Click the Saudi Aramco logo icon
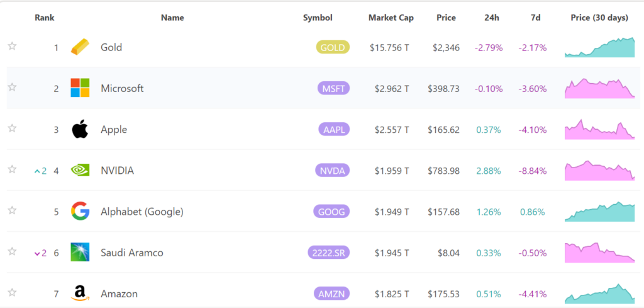 point(80,252)
